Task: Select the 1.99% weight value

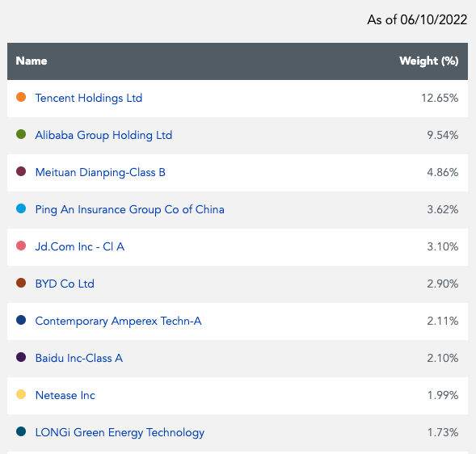Action: (443, 395)
